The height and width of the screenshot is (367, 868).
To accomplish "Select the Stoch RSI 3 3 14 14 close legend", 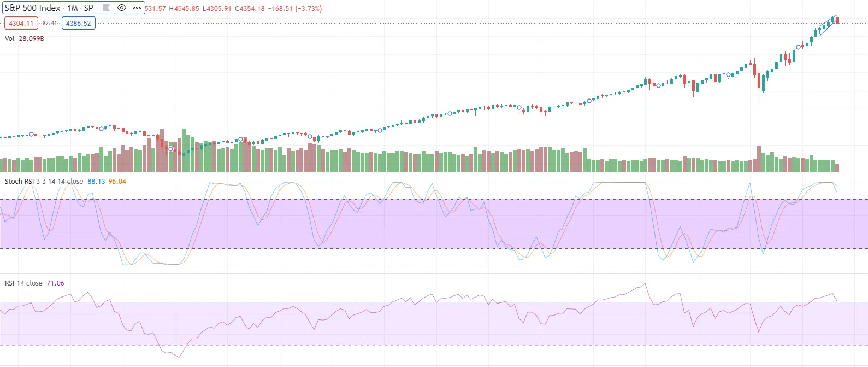I will coord(44,182).
